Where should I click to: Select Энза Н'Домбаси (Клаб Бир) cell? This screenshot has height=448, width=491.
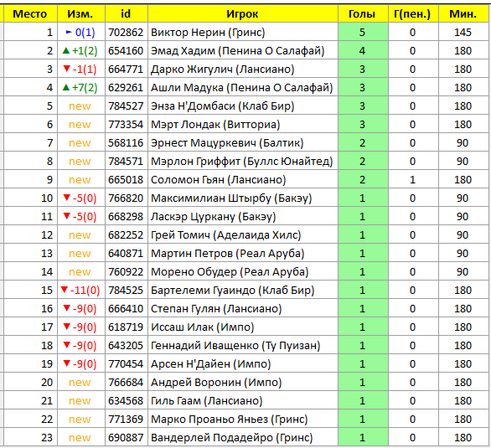(x=243, y=106)
